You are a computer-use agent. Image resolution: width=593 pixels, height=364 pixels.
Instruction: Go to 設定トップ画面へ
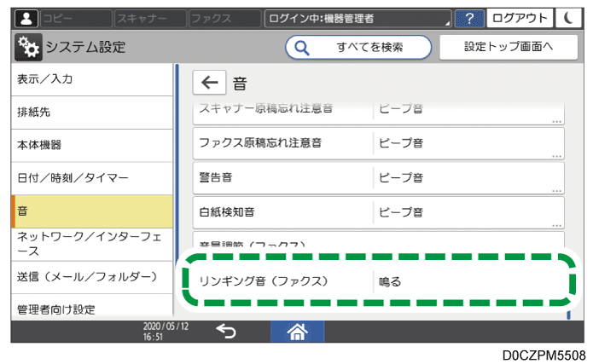tap(509, 47)
